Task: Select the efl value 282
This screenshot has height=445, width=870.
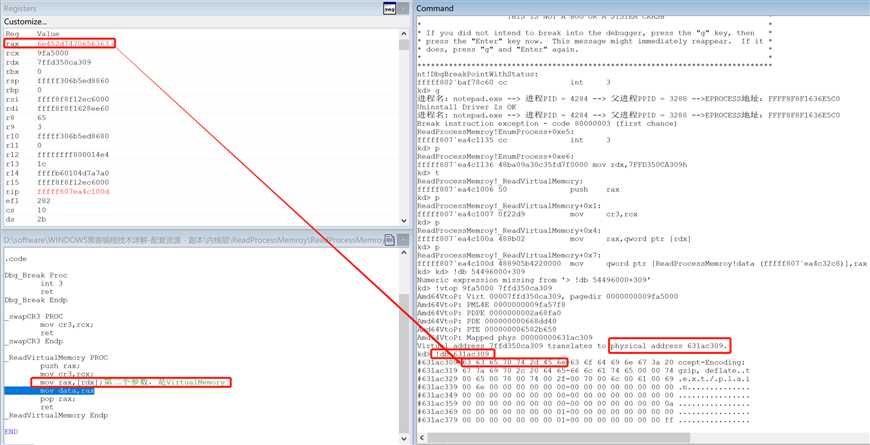Action: (44, 201)
